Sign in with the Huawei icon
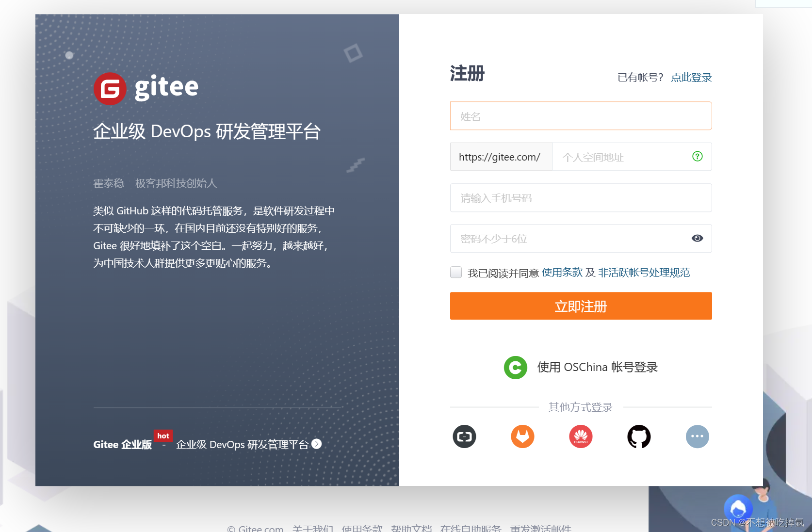 click(581, 436)
